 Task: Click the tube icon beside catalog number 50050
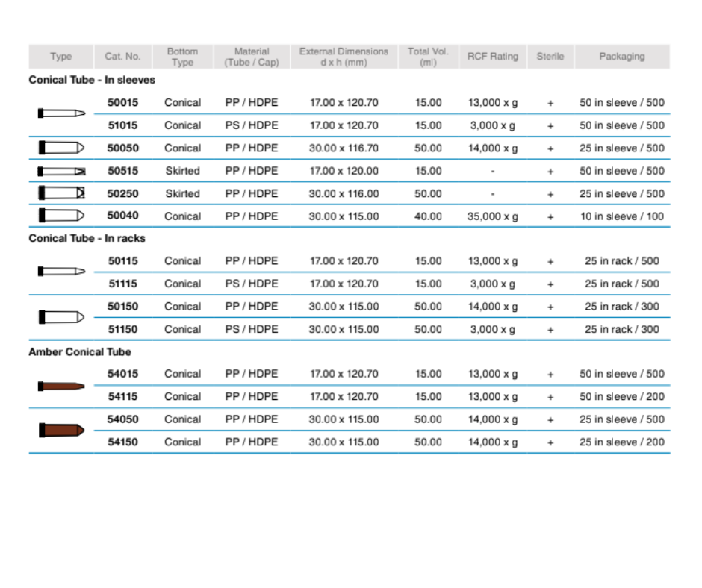pos(61,148)
